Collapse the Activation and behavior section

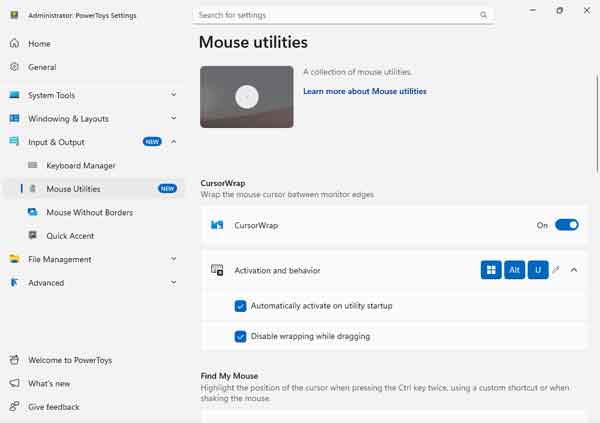pyautogui.click(x=574, y=270)
